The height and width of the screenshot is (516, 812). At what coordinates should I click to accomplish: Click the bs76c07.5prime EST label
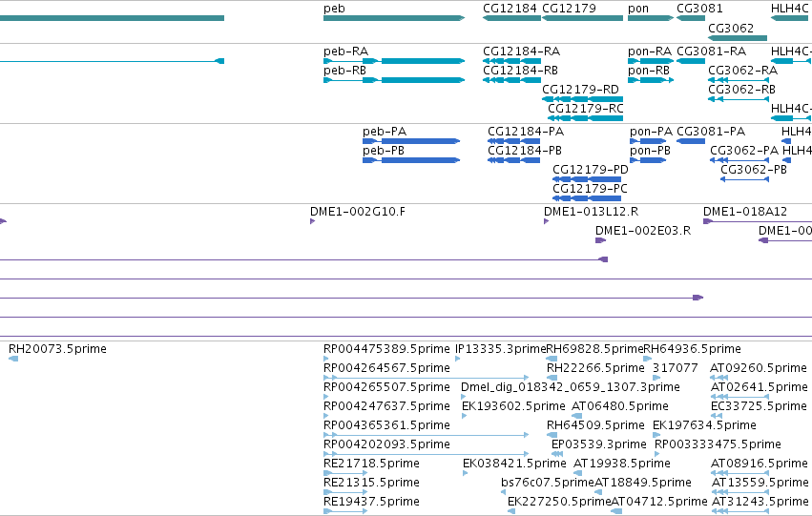[x=548, y=483]
